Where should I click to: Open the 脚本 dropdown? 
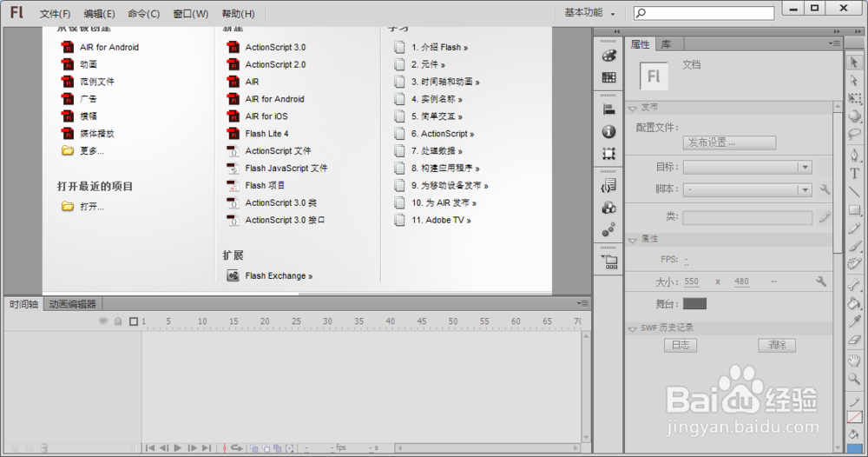pos(747,189)
